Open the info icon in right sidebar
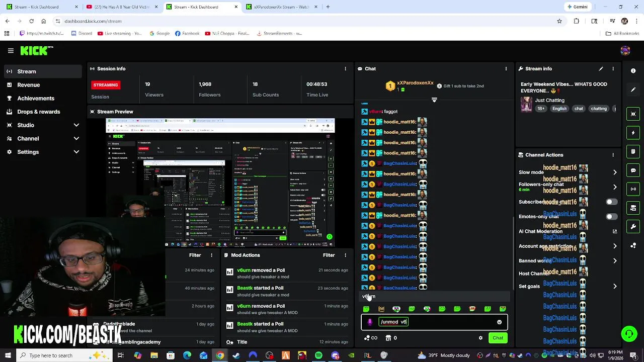Screen dimensions: 644x362 tap(633, 71)
